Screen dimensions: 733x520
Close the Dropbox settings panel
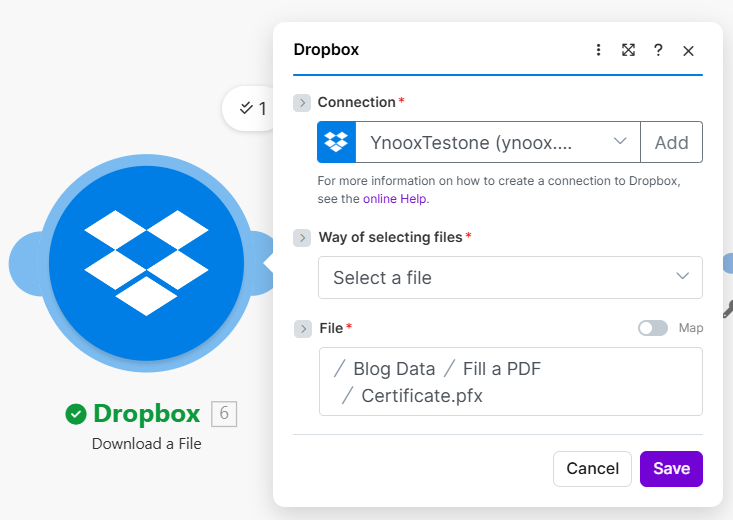pyautogui.click(x=688, y=50)
